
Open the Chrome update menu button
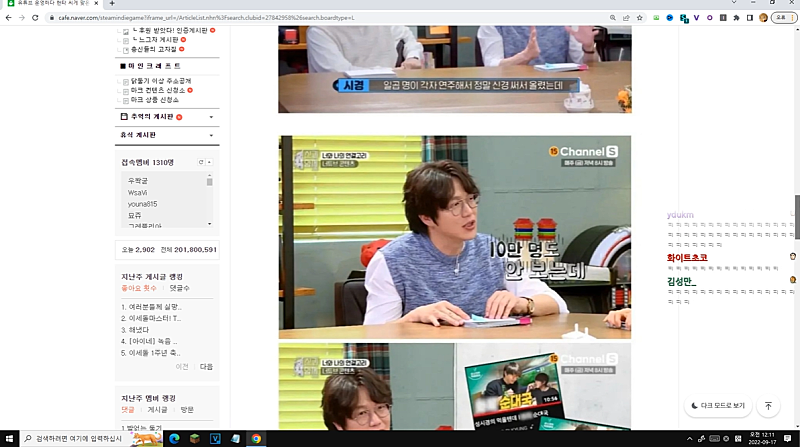pos(784,17)
